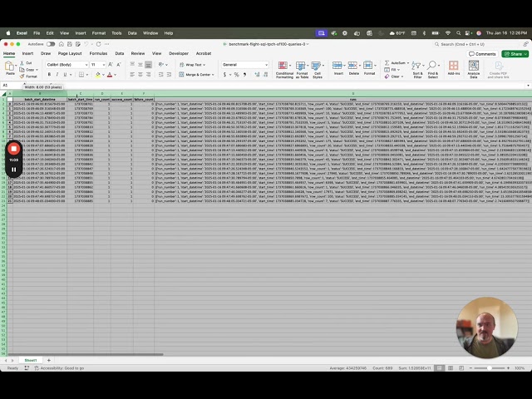
Task: Apply bold formatting with B
Action: pos(50,74)
